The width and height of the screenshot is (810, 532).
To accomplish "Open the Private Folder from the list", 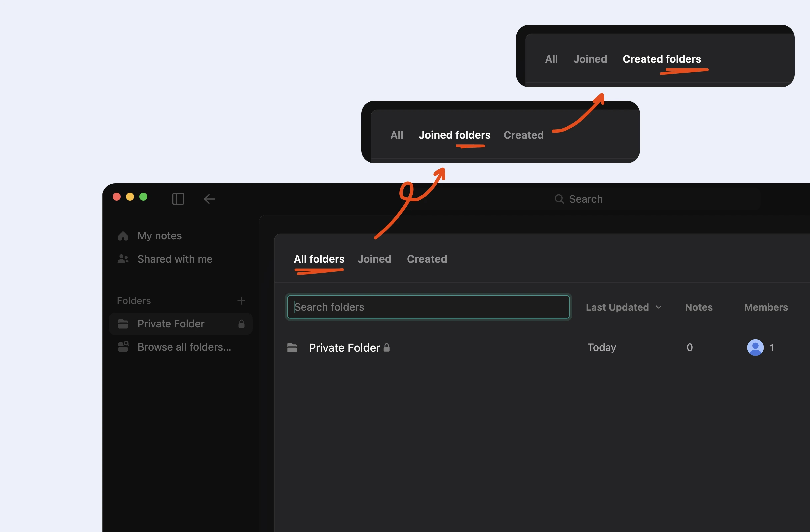I will [344, 348].
